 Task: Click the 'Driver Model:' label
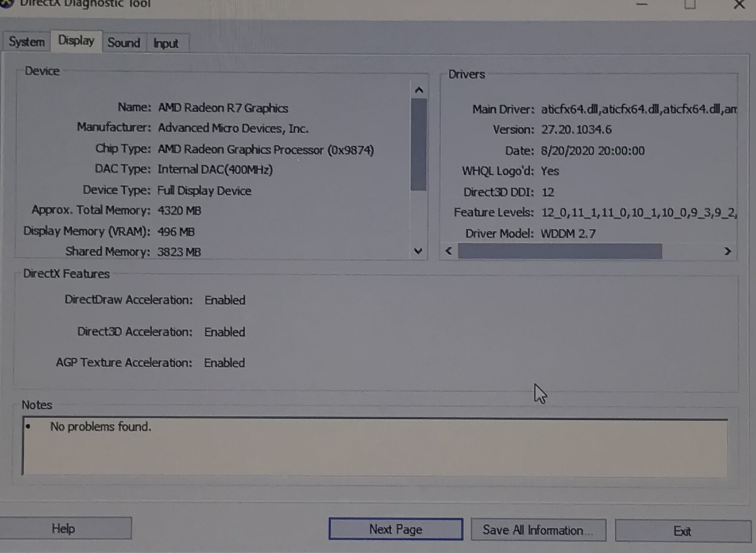(x=499, y=233)
